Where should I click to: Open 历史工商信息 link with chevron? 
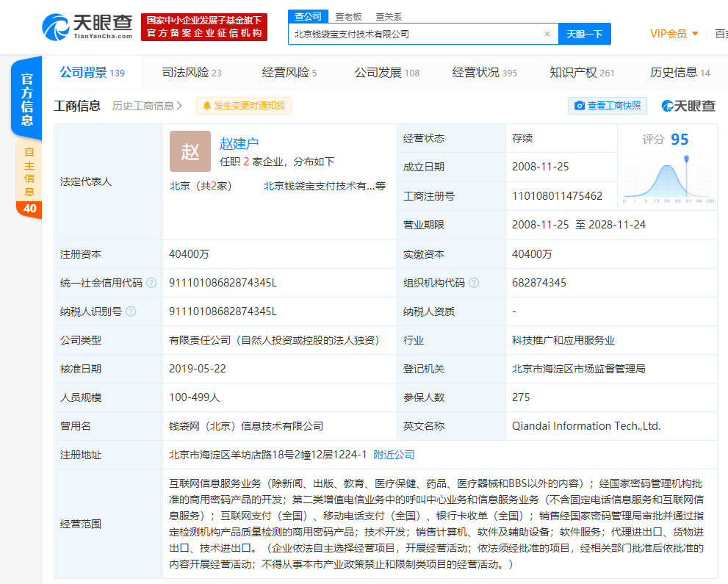[147, 106]
